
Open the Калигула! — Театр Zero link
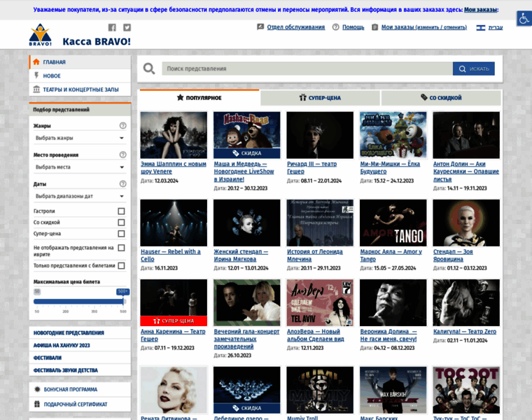465,332
